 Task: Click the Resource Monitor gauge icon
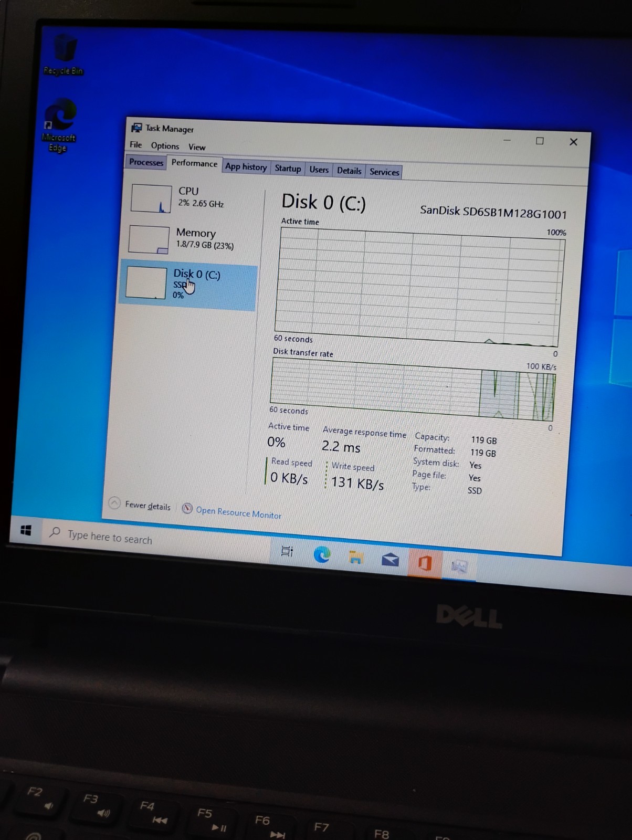pyautogui.click(x=187, y=508)
